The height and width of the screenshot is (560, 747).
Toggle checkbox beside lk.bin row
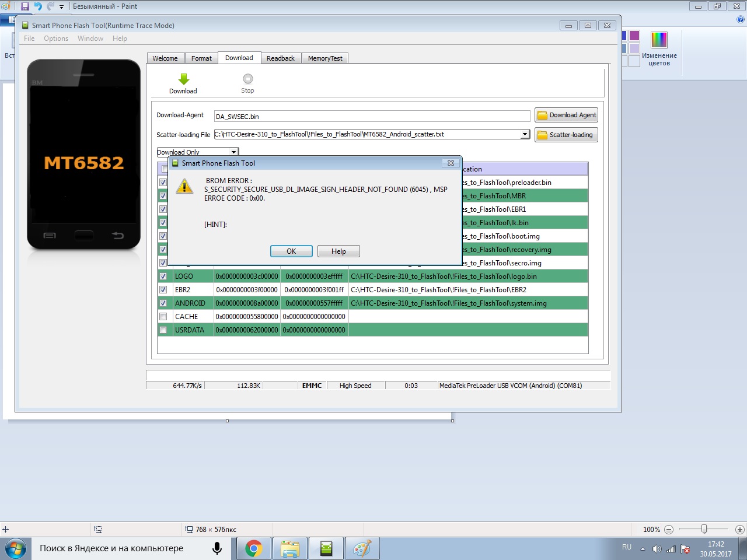tap(163, 223)
